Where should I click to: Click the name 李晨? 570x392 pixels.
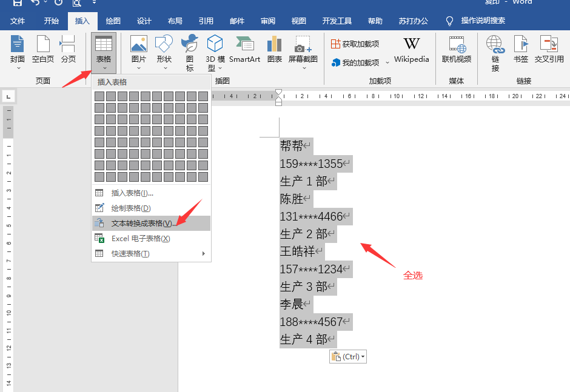point(292,304)
